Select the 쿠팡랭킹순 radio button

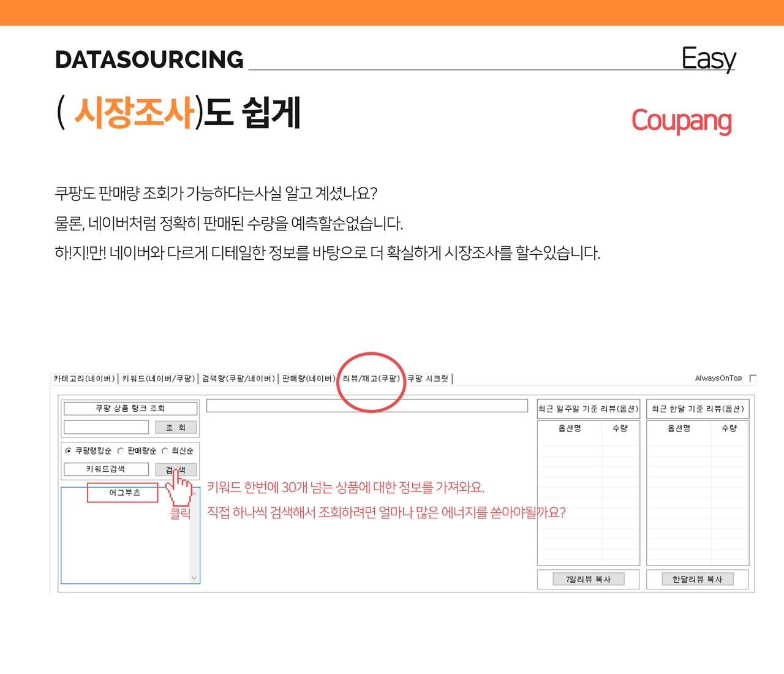(68, 451)
